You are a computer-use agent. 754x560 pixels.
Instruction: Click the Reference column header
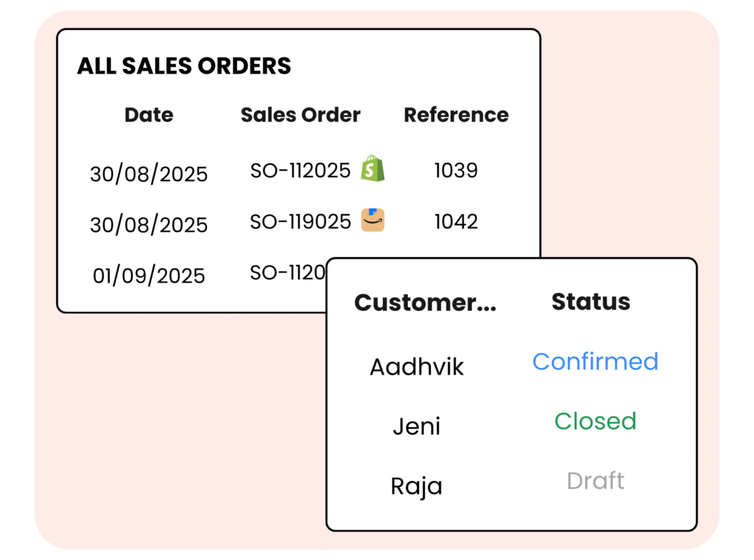(456, 115)
